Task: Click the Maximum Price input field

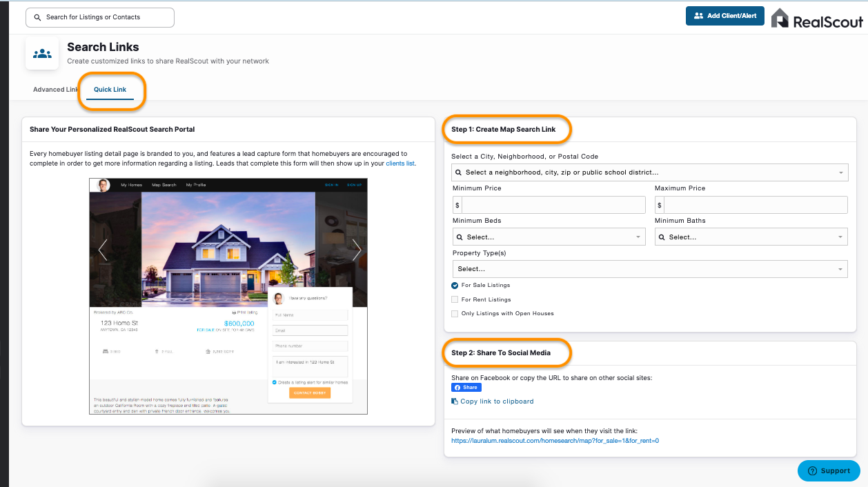Action: 756,205
